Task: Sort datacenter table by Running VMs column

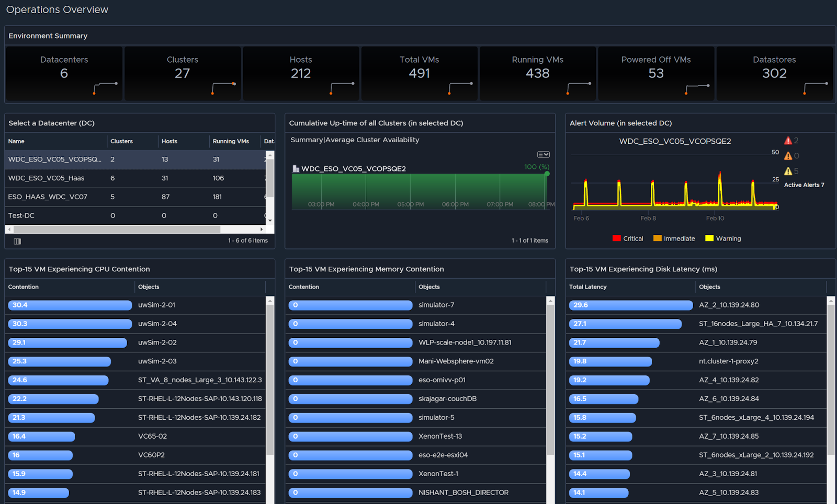Action: click(x=231, y=141)
